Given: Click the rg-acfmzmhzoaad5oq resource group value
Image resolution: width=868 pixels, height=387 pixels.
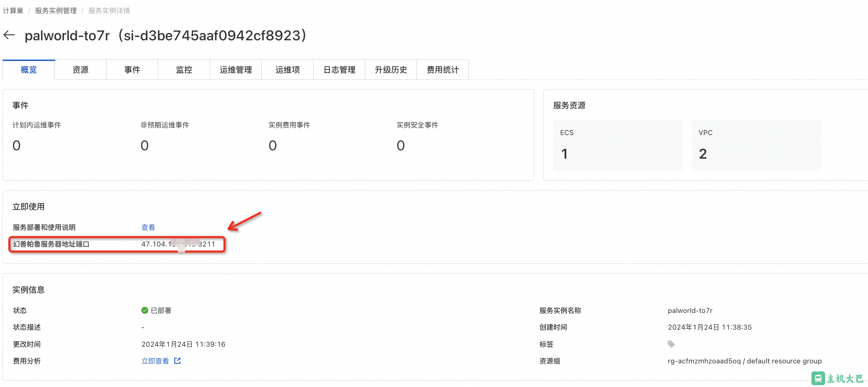Looking at the screenshot, I should [x=744, y=361].
